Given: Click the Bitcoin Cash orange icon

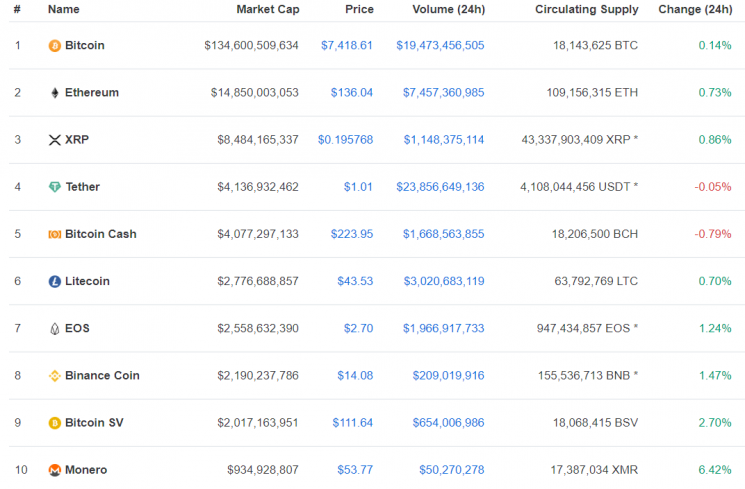Looking at the screenshot, I should point(55,234).
